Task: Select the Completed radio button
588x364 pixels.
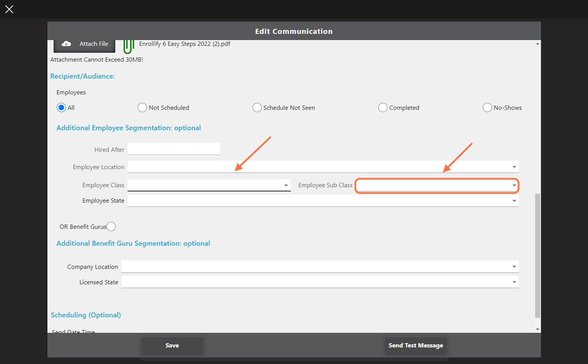Action: [x=383, y=107]
